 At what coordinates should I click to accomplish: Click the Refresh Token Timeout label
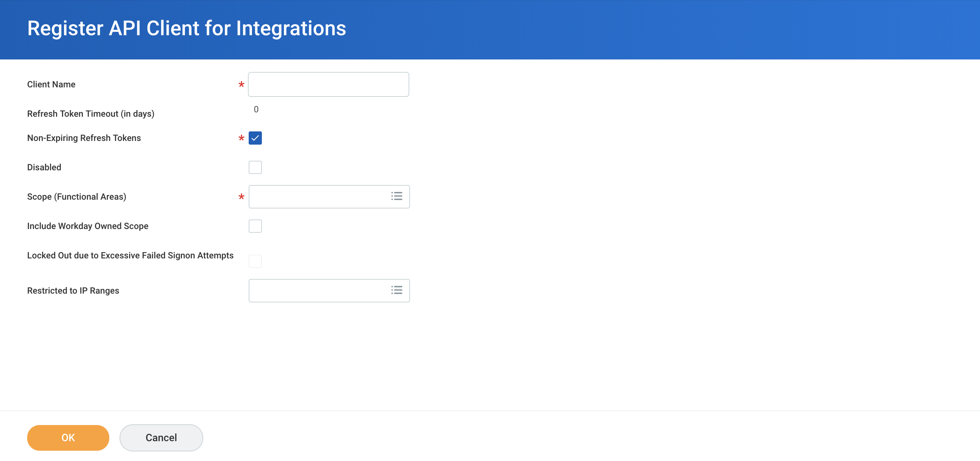coord(91,114)
